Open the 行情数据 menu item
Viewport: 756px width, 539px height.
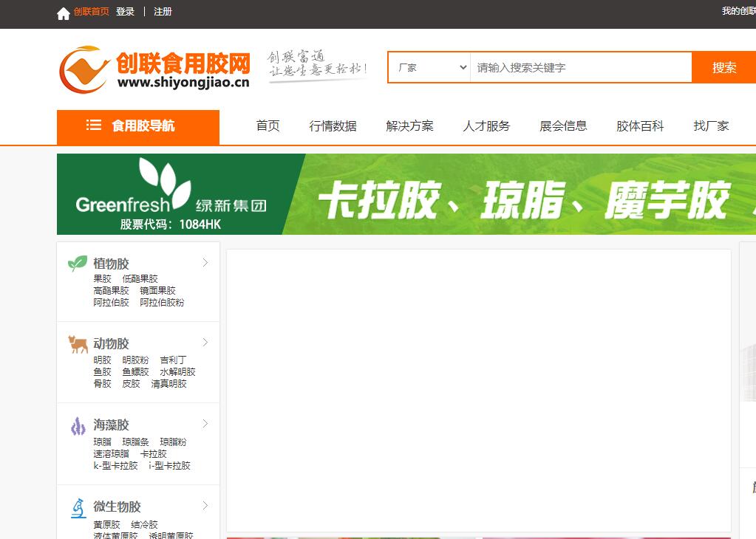tap(333, 126)
